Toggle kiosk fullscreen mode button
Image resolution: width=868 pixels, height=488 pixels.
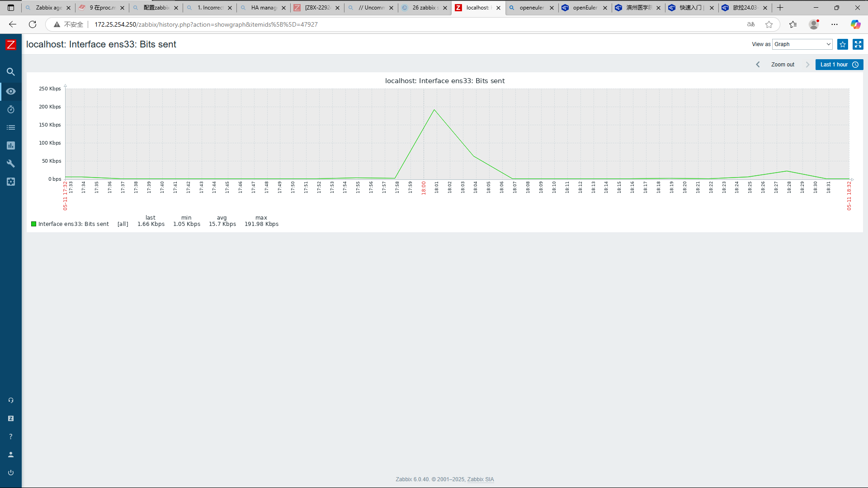(x=858, y=44)
